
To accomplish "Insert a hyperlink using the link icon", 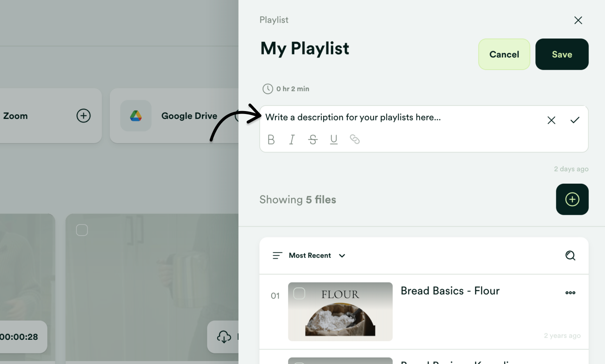I will tap(355, 139).
